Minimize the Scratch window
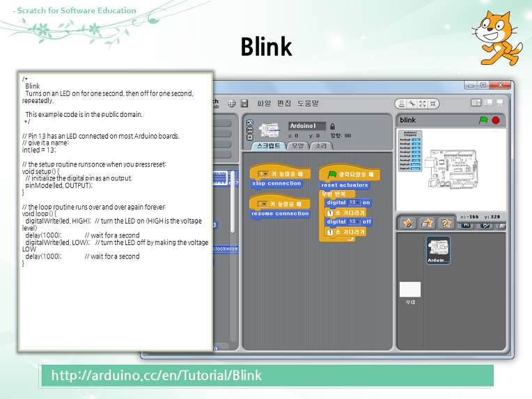This screenshot has height=399, width=532. point(471,85)
